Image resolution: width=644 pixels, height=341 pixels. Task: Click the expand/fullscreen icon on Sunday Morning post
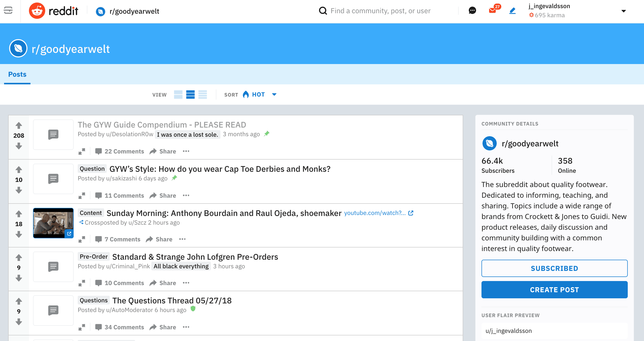pyautogui.click(x=82, y=240)
